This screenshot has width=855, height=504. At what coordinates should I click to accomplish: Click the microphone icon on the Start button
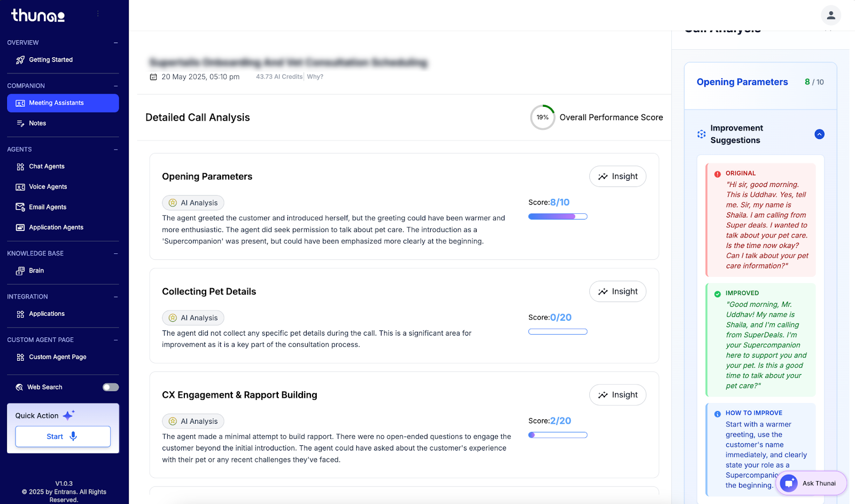point(73,436)
